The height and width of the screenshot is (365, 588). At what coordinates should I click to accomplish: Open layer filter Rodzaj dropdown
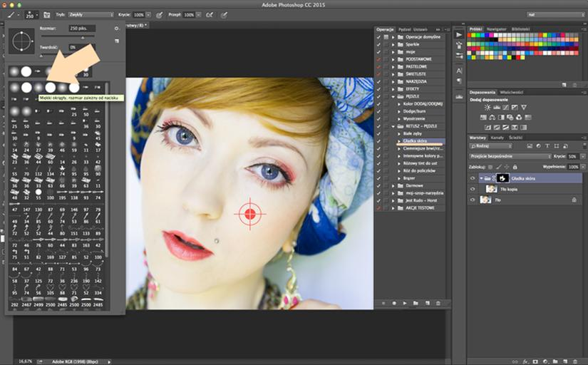point(491,146)
